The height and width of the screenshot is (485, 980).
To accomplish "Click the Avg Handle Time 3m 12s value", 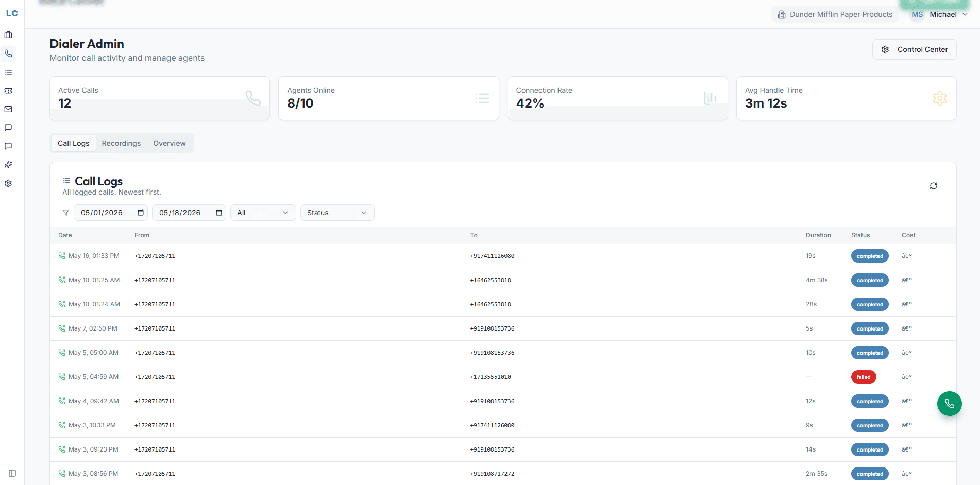I will click(766, 103).
